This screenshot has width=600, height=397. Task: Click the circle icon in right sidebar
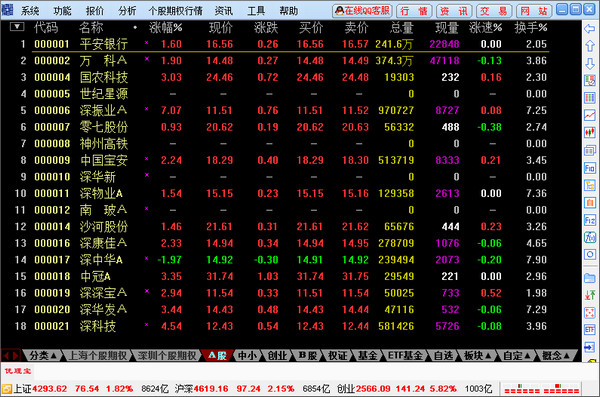click(x=590, y=254)
